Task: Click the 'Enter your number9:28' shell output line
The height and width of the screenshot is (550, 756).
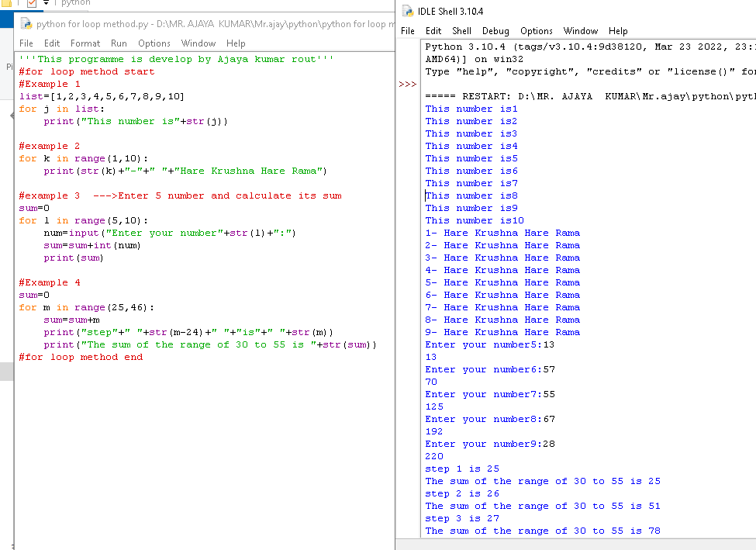Action: pyautogui.click(x=490, y=444)
